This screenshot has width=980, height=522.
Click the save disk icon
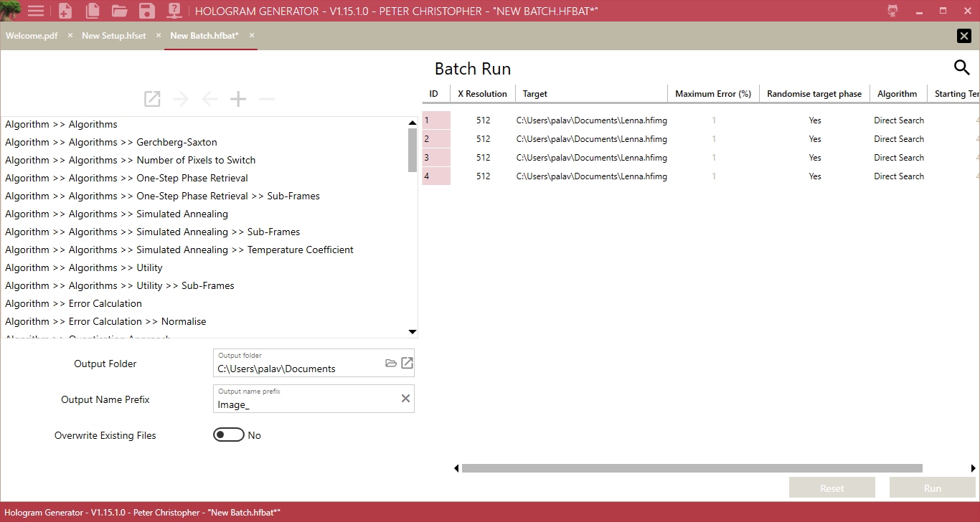click(146, 11)
